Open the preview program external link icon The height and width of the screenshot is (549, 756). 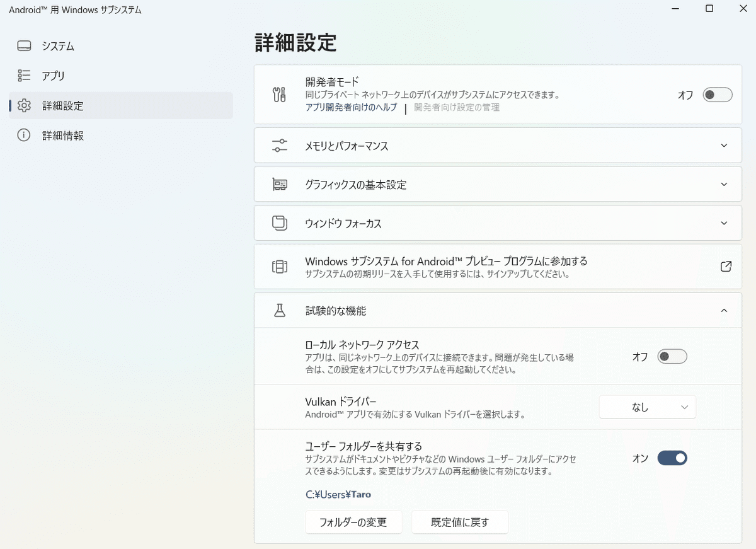(726, 267)
